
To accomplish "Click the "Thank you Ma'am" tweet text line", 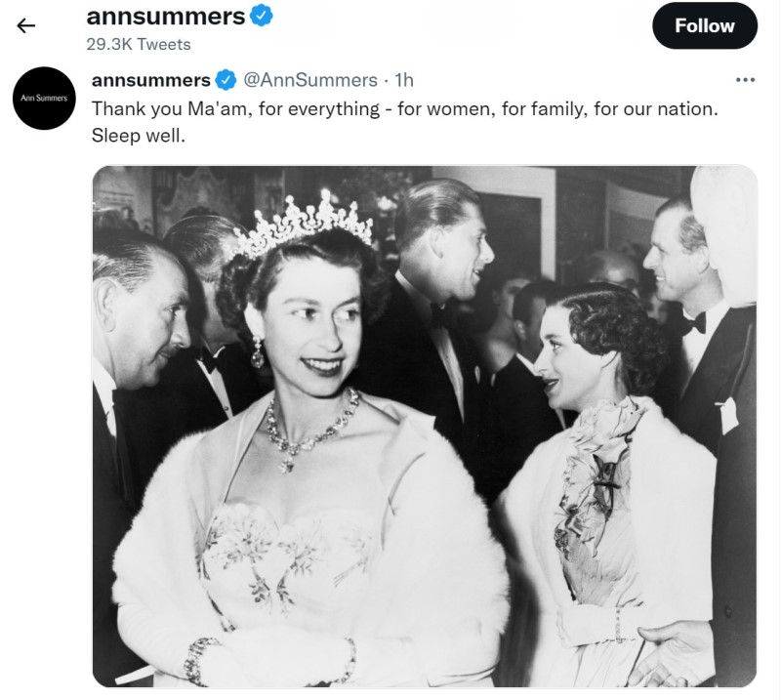I will (404, 108).
